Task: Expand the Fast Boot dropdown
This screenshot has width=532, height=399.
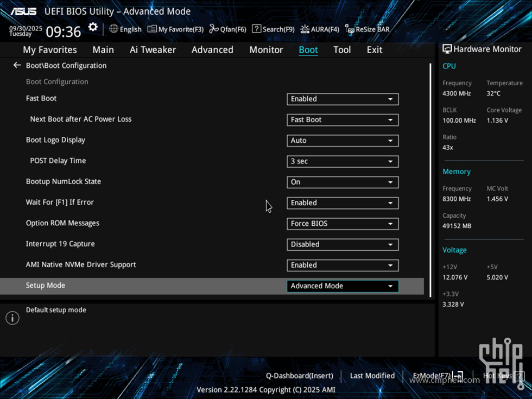Action: [x=343, y=99]
